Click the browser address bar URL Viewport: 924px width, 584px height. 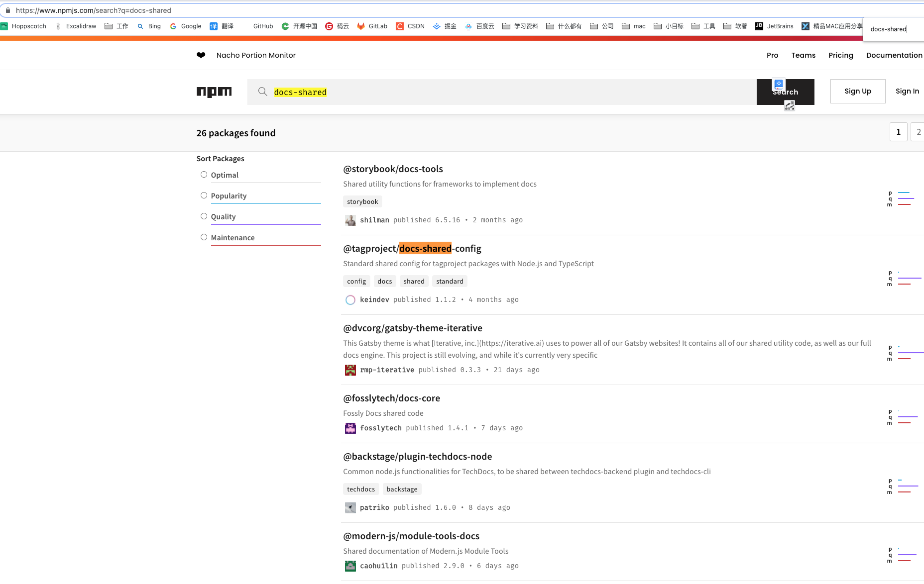pyautogui.click(x=93, y=10)
